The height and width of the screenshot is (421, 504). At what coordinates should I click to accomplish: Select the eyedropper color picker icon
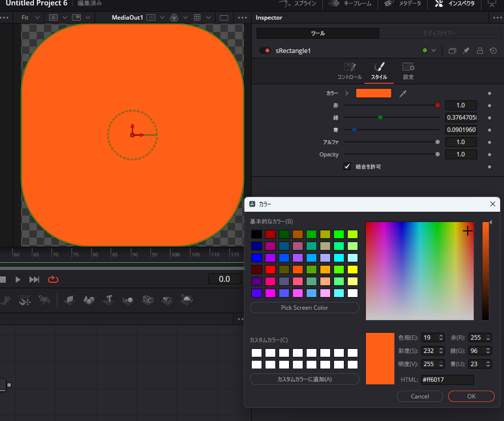pyautogui.click(x=403, y=94)
